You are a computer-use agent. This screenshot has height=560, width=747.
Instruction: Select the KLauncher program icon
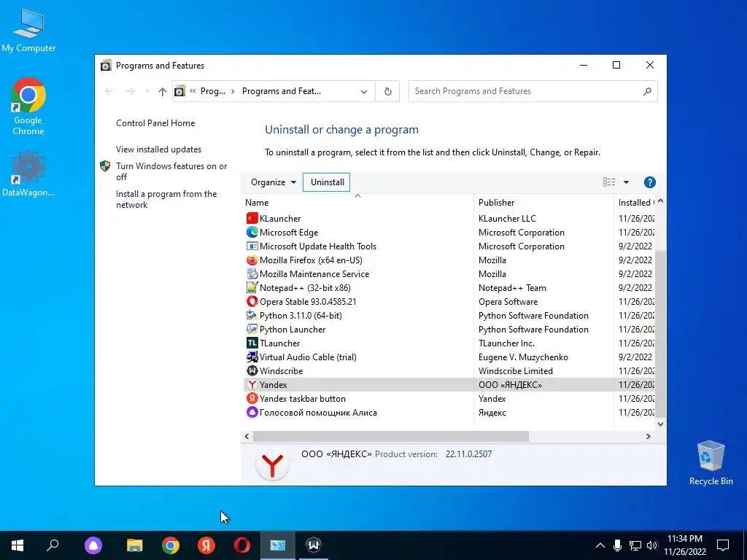[252, 219]
